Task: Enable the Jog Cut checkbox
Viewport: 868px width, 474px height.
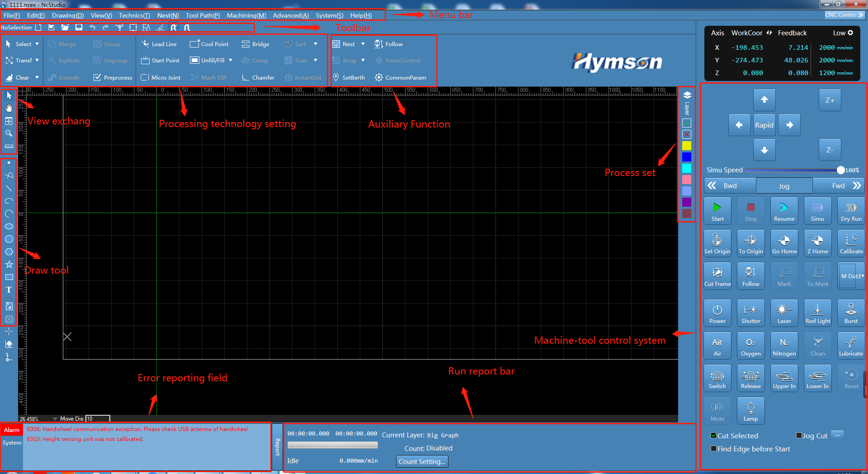Action: click(x=799, y=436)
